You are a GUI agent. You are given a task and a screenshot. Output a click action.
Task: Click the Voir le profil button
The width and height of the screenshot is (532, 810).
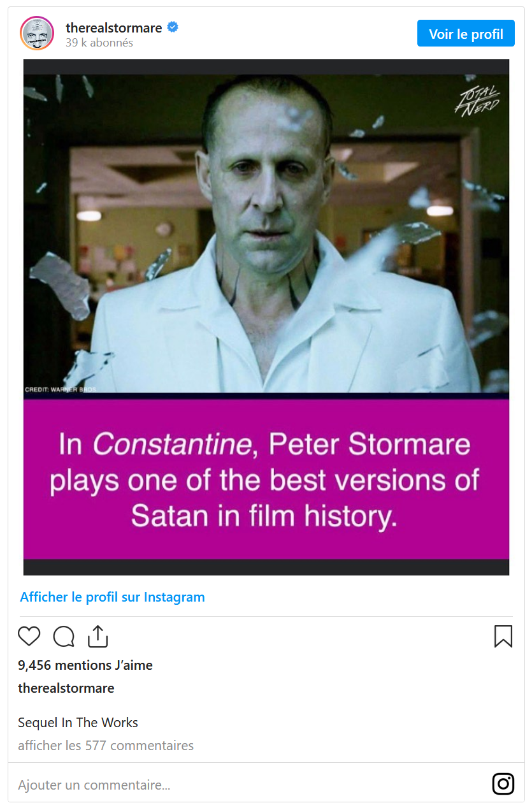click(x=466, y=34)
